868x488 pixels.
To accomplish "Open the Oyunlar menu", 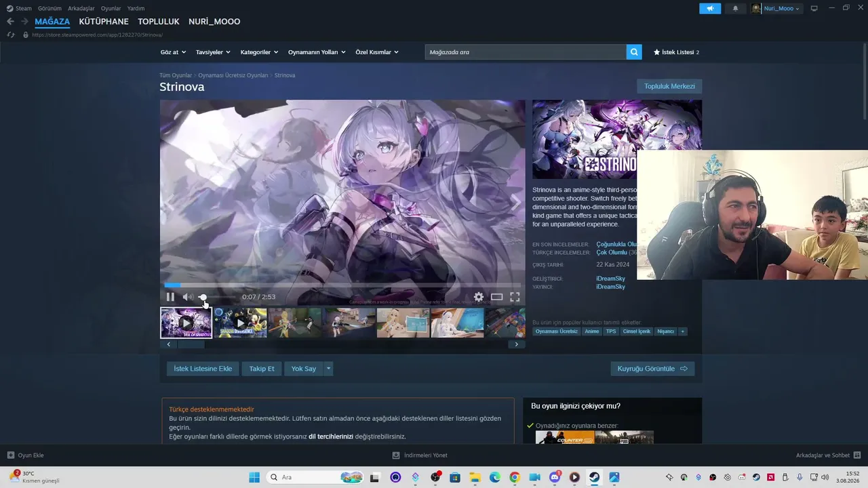I will 111,8.
